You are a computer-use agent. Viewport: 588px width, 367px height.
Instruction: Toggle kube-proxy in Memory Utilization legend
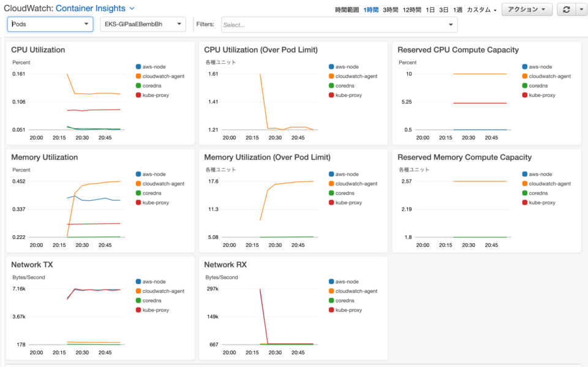pyautogui.click(x=153, y=202)
